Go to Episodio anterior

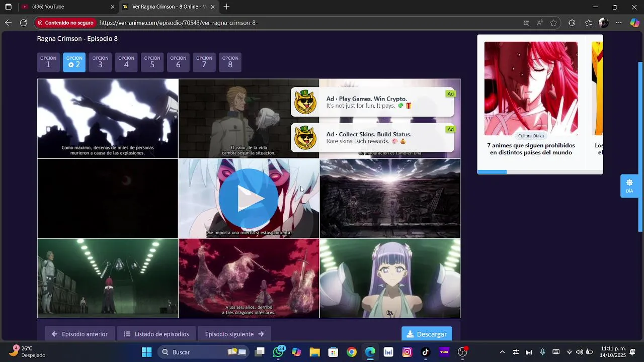click(79, 334)
